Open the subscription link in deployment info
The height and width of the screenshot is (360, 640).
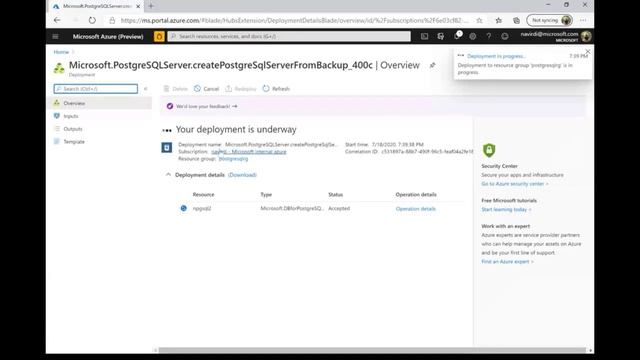point(249,151)
